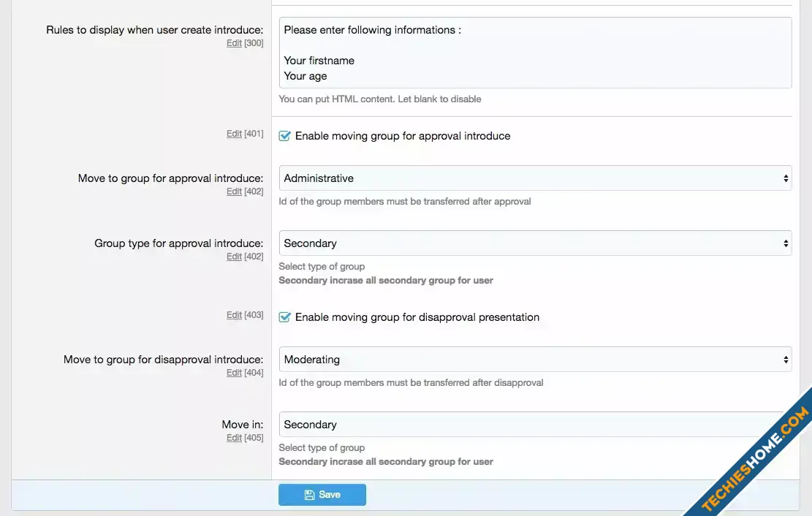This screenshot has height=516, width=812.
Task: Click Edit link for option 401
Action: click(x=234, y=134)
